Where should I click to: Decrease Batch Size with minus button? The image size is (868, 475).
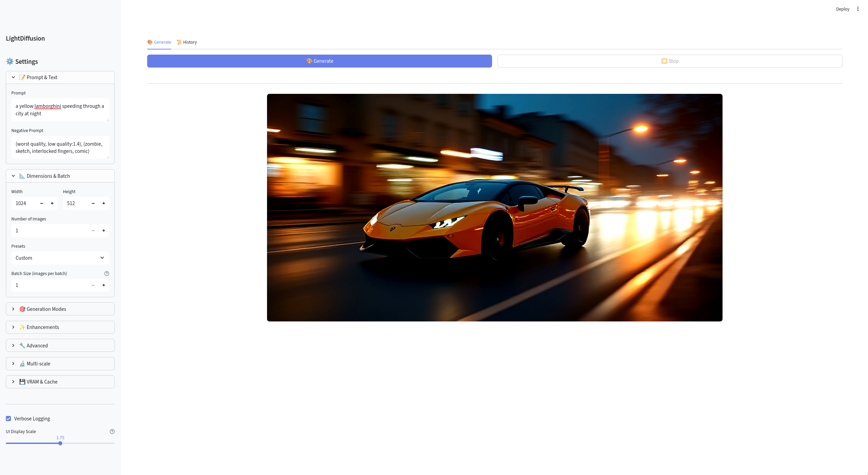pyautogui.click(x=93, y=285)
